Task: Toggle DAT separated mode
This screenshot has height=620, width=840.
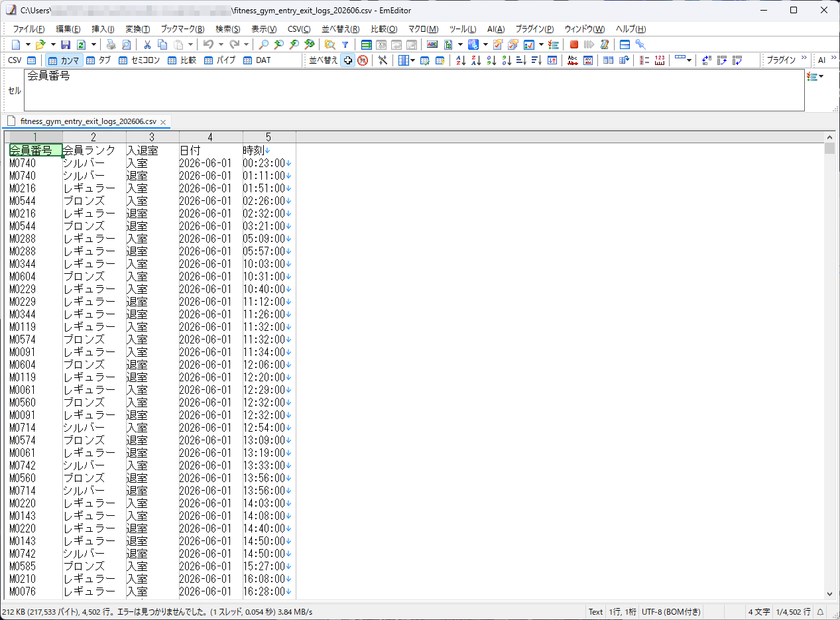Action: click(257, 60)
